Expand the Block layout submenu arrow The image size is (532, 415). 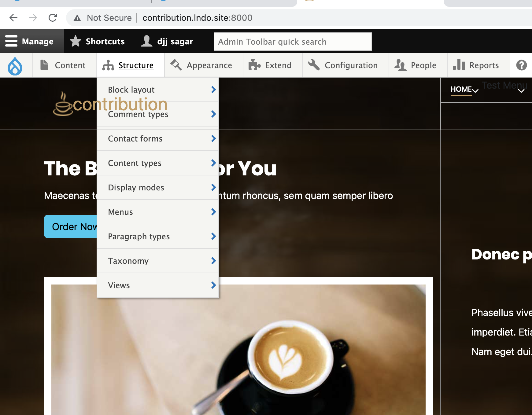tap(213, 90)
